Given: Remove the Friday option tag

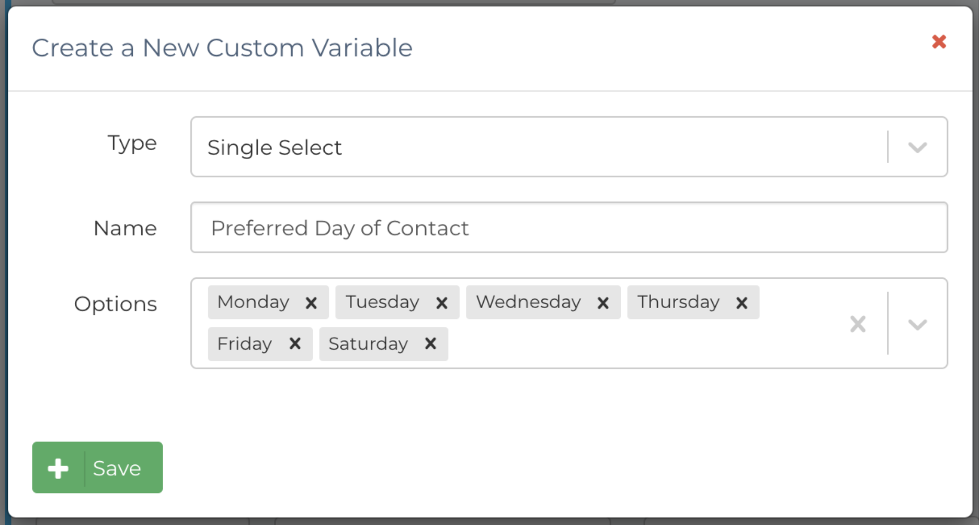Looking at the screenshot, I should pyautogui.click(x=295, y=344).
